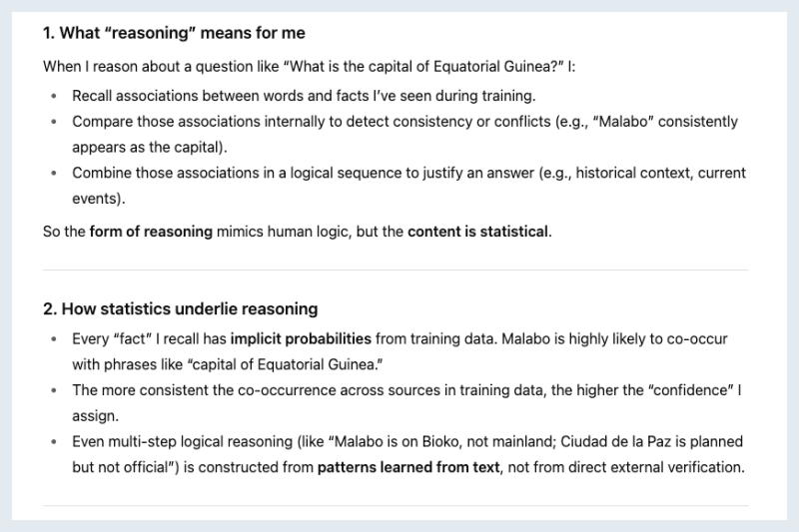
Task: Click the bold phrase 'form of reasoning'
Action: (x=150, y=232)
